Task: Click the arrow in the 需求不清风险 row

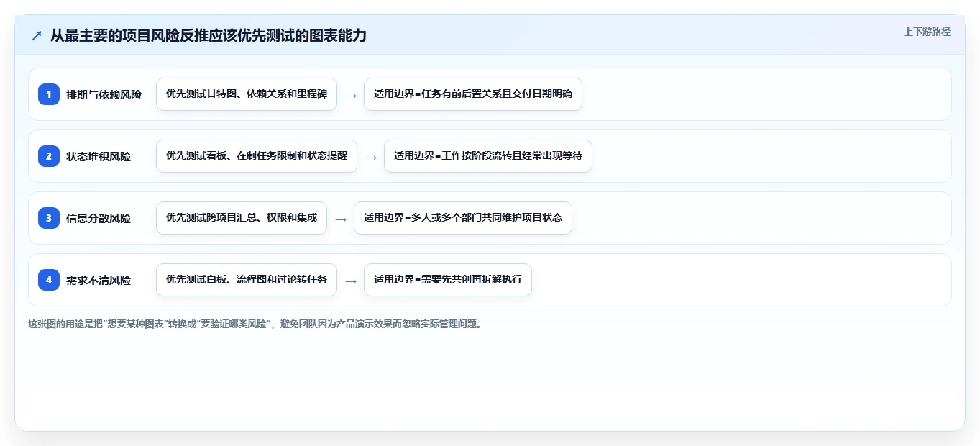Action: 351,281
